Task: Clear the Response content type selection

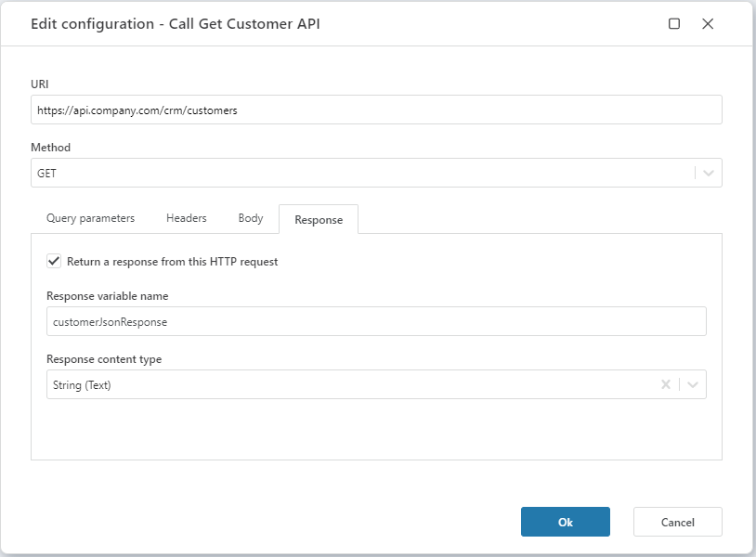Action: pos(665,384)
